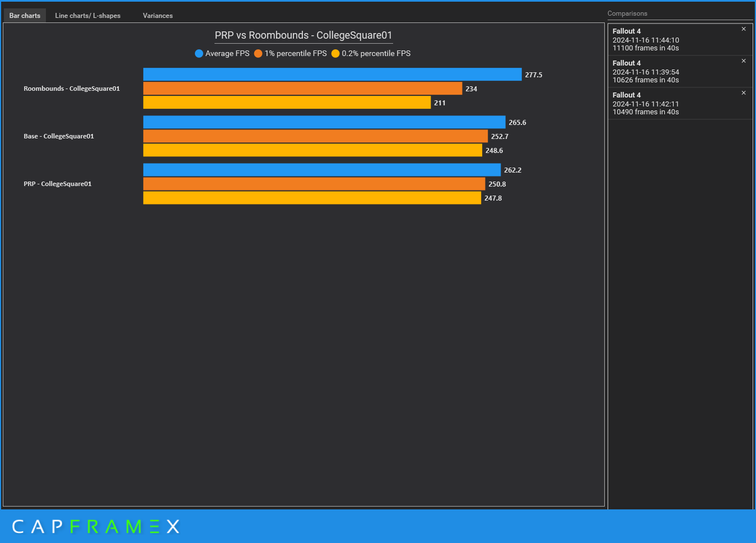Click the blue 262.2 Average FPS bar
Viewport: 756px width, 543px height.
click(322, 170)
